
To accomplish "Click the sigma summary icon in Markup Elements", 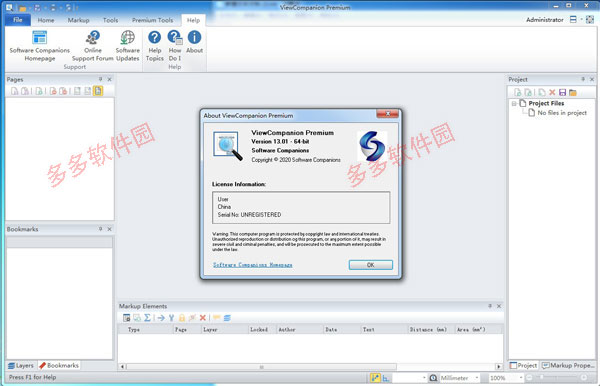I will tap(147, 318).
